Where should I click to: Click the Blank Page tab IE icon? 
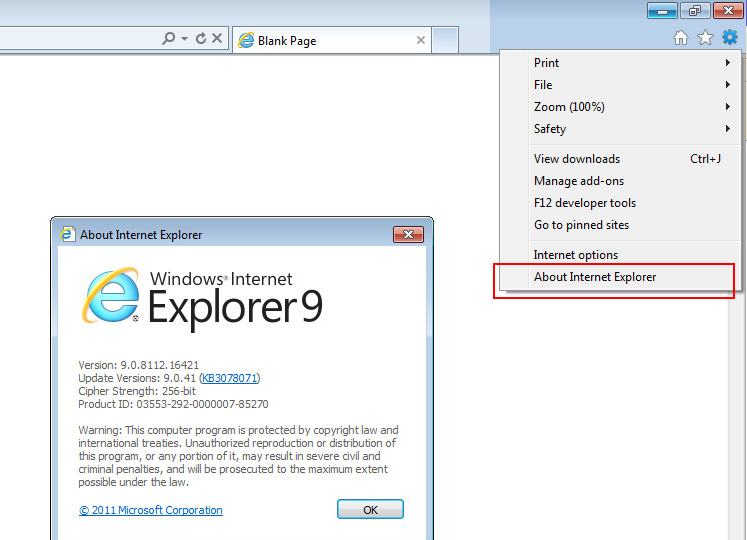pos(246,41)
